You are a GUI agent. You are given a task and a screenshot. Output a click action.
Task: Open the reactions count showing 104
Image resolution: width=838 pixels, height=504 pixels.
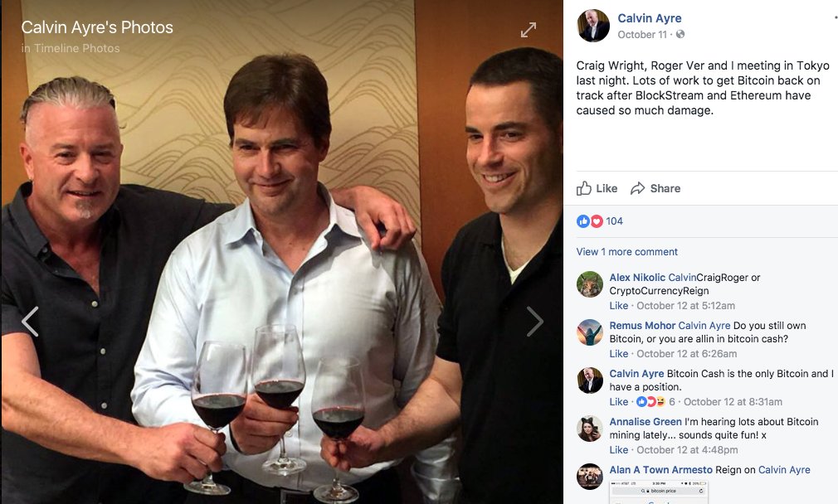coord(614,221)
